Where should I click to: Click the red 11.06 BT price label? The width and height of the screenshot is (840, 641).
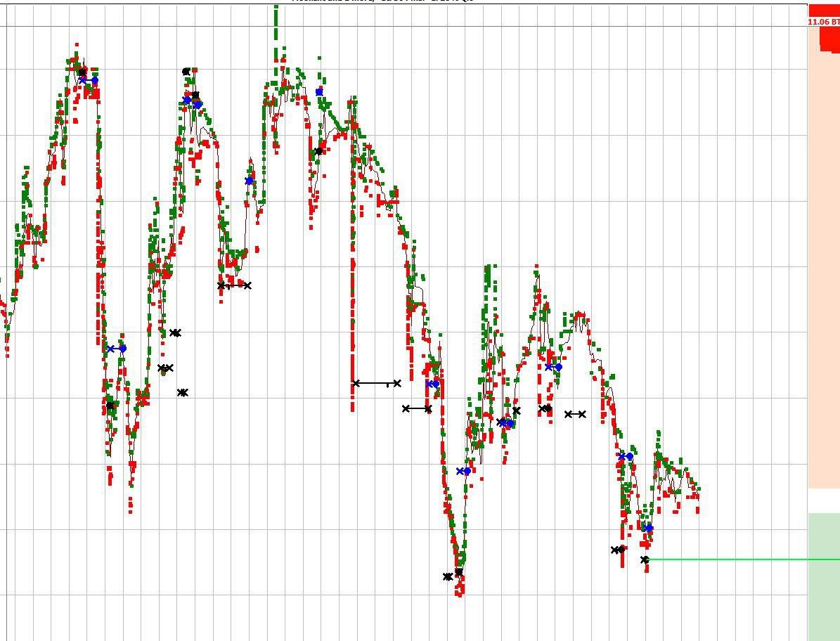(x=823, y=22)
